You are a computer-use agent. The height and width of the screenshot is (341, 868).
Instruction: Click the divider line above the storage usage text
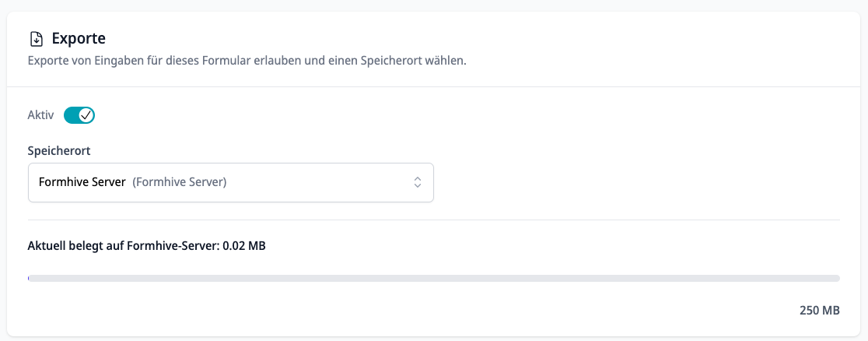[x=434, y=220]
